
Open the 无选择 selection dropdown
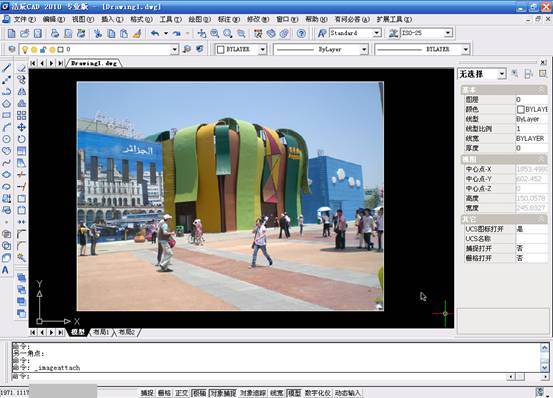click(501, 74)
